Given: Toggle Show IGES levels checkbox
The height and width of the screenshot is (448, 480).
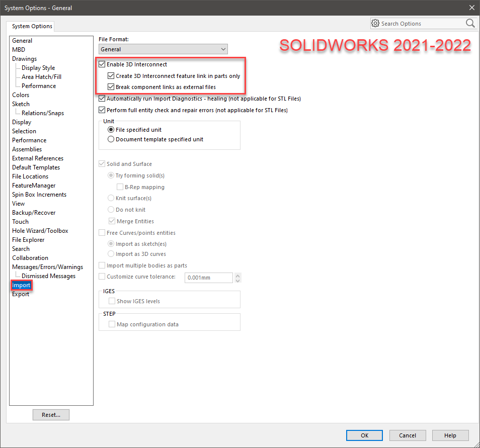Looking at the screenshot, I should [112, 301].
